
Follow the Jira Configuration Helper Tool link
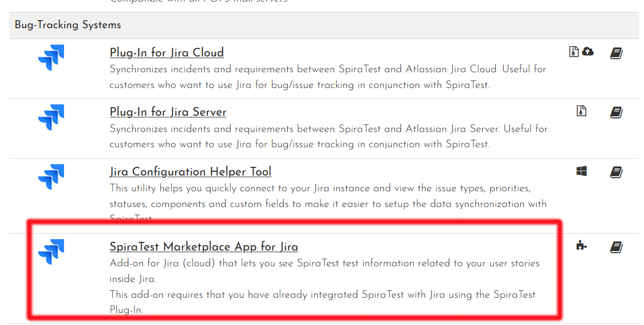(190, 172)
